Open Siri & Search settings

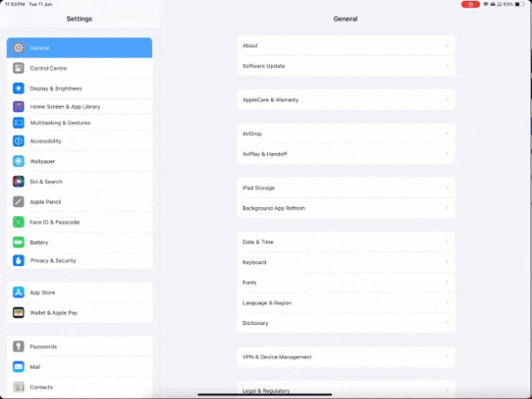80,181
